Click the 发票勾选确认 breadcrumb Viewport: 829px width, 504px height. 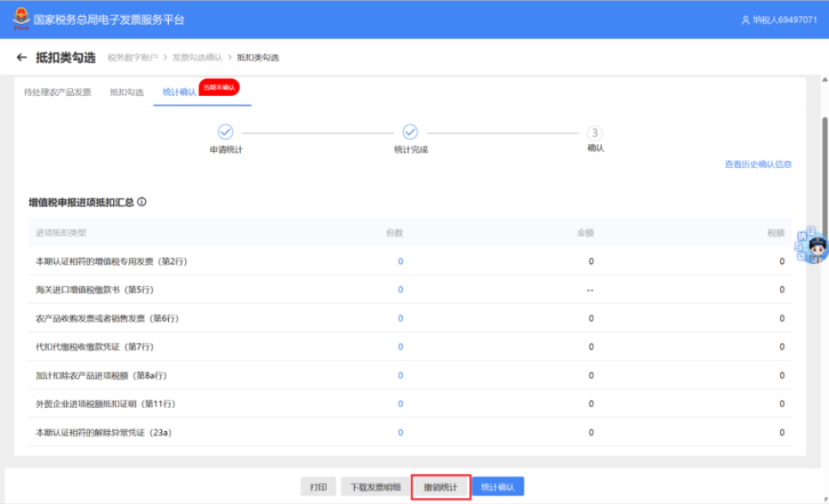197,58
